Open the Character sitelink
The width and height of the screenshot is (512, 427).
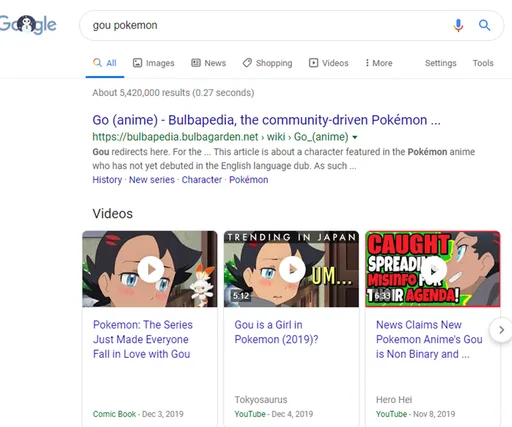pyautogui.click(x=202, y=180)
